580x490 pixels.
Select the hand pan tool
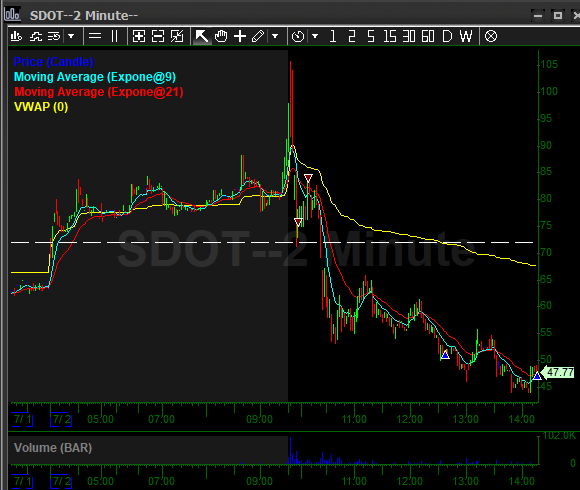click(221, 36)
